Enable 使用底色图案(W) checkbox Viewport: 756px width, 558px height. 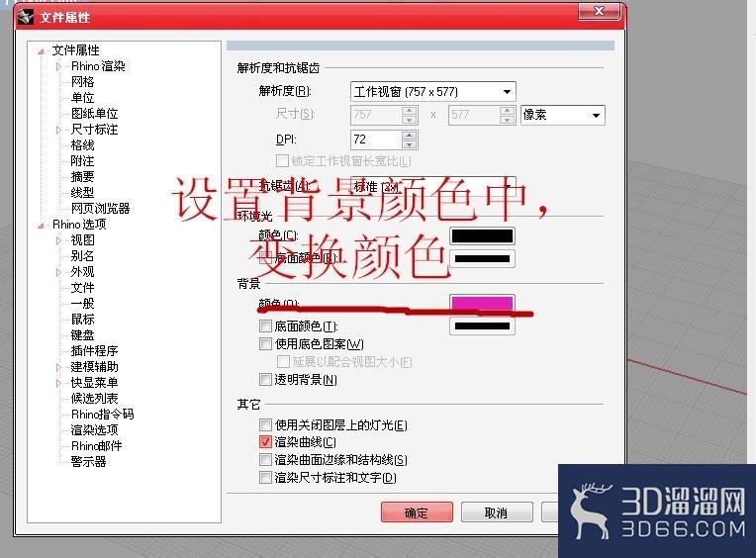coord(265,344)
